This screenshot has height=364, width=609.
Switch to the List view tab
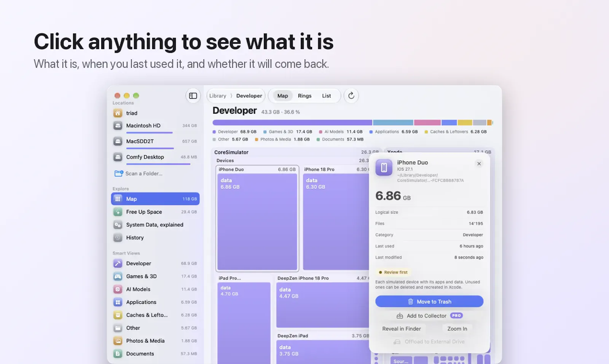pos(327,96)
